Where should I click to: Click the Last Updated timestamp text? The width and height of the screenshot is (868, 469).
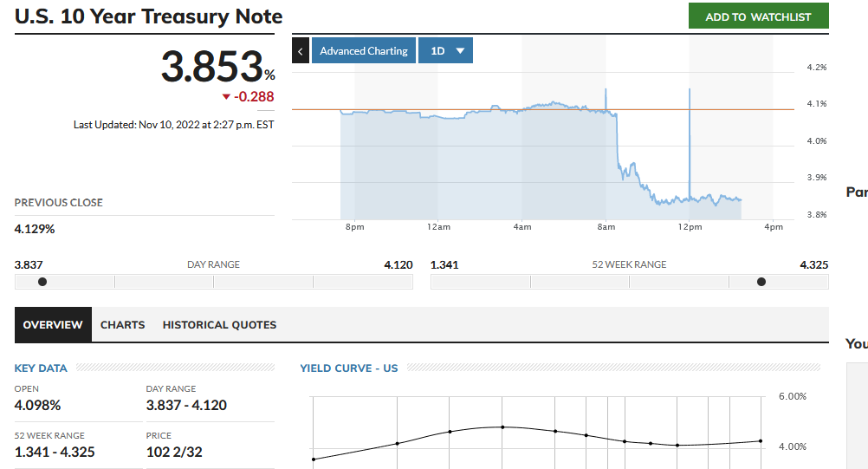coord(174,125)
